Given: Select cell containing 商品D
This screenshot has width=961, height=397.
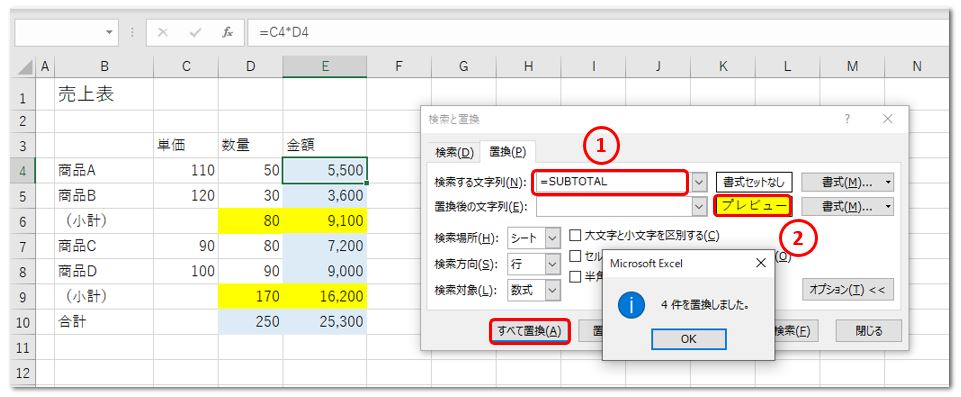Looking at the screenshot, I should click(x=104, y=271).
